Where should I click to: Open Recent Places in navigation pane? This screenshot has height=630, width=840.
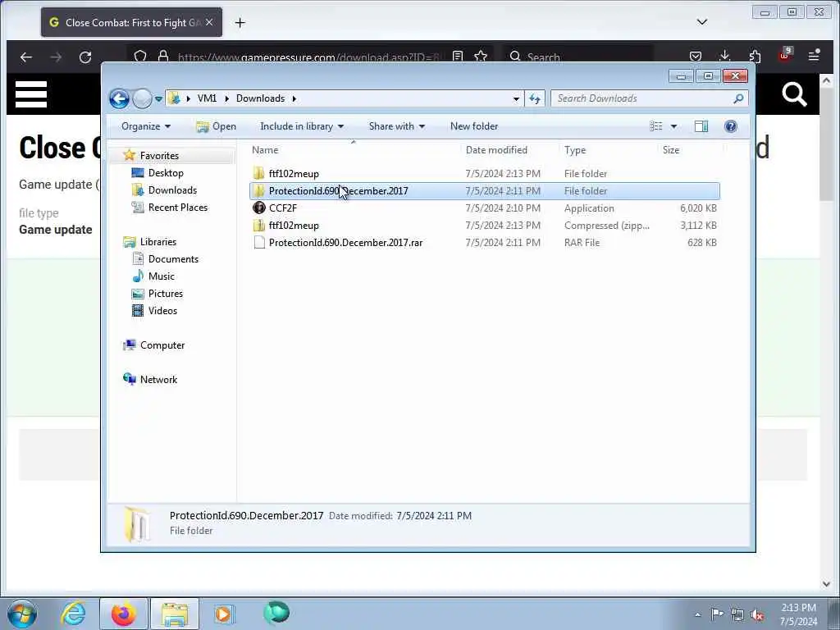point(178,208)
